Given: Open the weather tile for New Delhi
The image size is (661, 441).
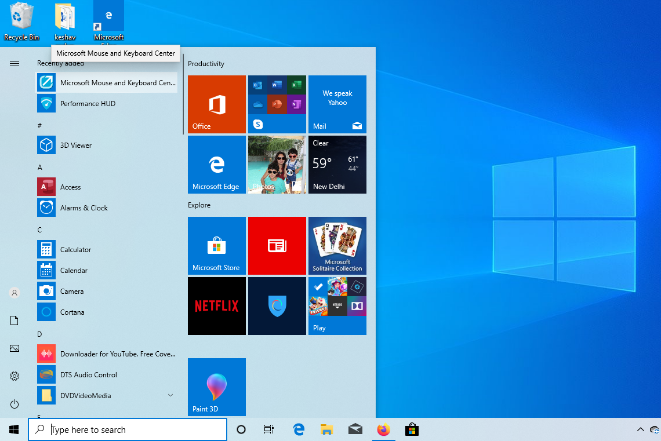Looking at the screenshot, I should [x=337, y=164].
